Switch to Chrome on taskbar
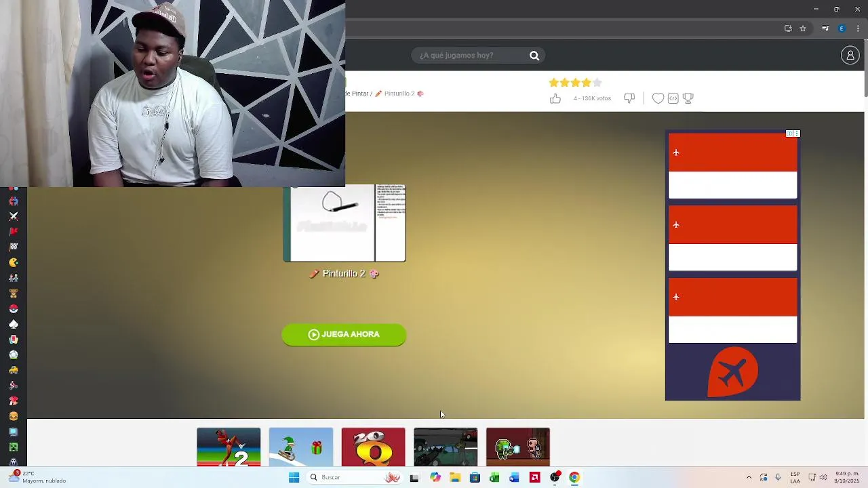868x488 pixels. 574,477
